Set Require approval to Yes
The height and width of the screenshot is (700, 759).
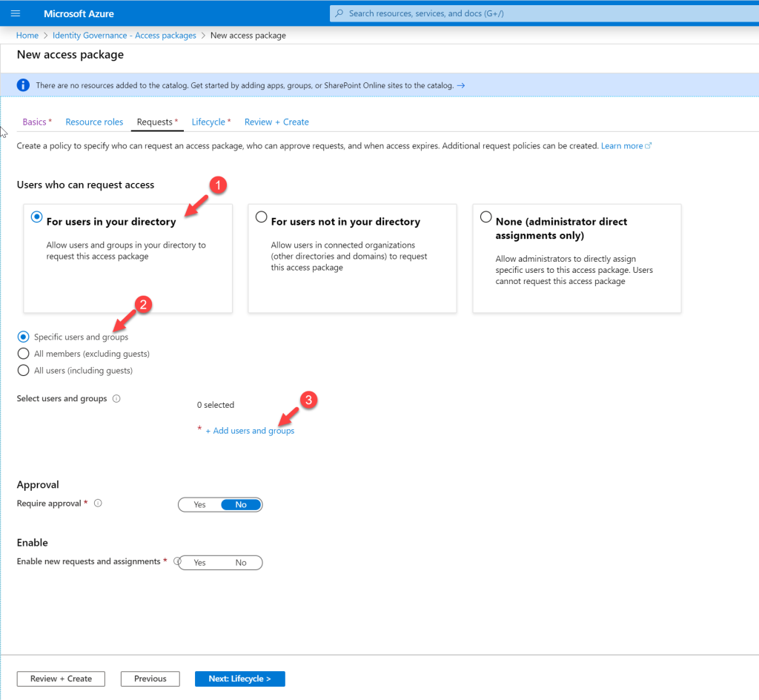[199, 504]
